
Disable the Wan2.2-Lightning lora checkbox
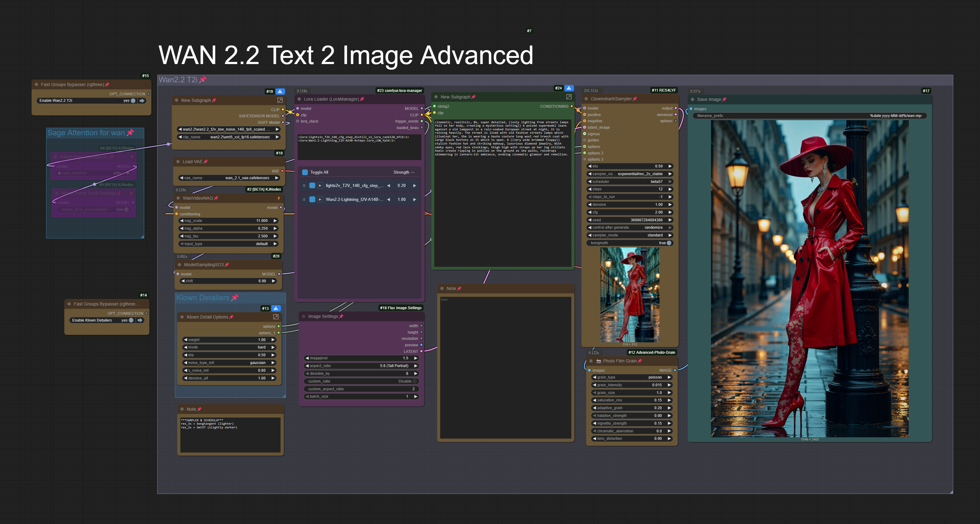pyautogui.click(x=312, y=199)
